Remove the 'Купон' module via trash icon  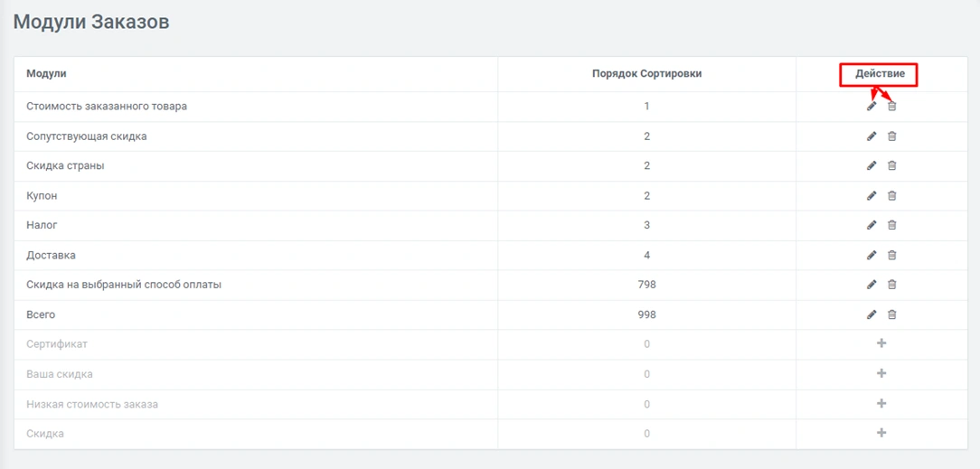[891, 196]
